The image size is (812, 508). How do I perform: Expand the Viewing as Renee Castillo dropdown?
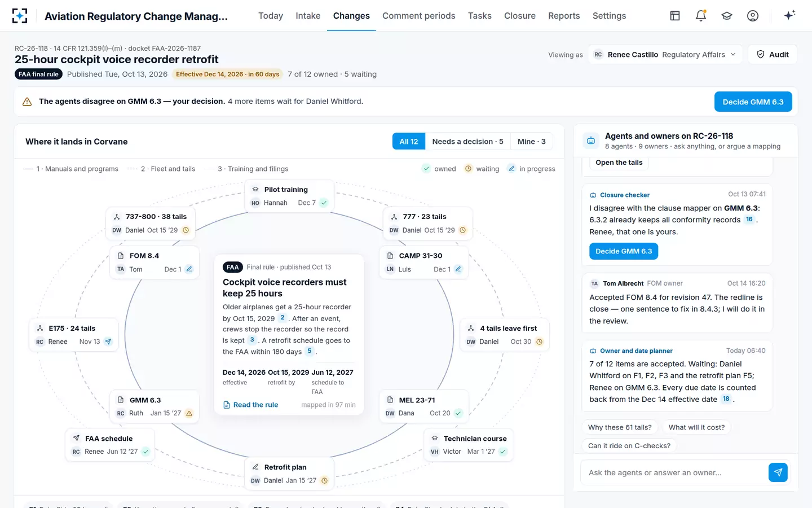[665, 55]
